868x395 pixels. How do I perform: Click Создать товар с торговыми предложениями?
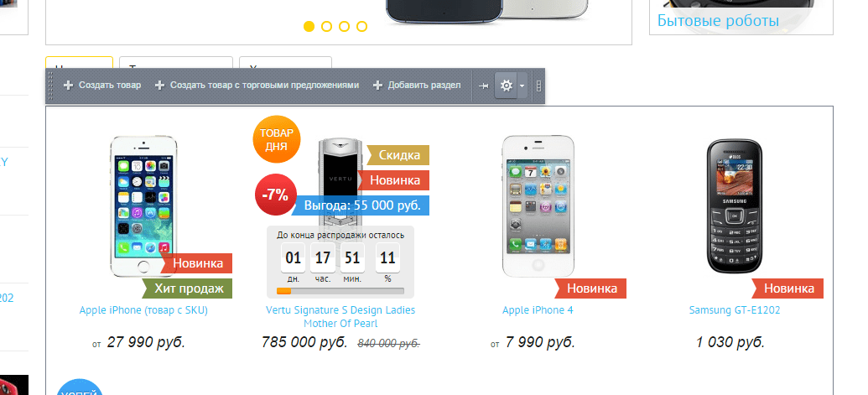tap(264, 86)
